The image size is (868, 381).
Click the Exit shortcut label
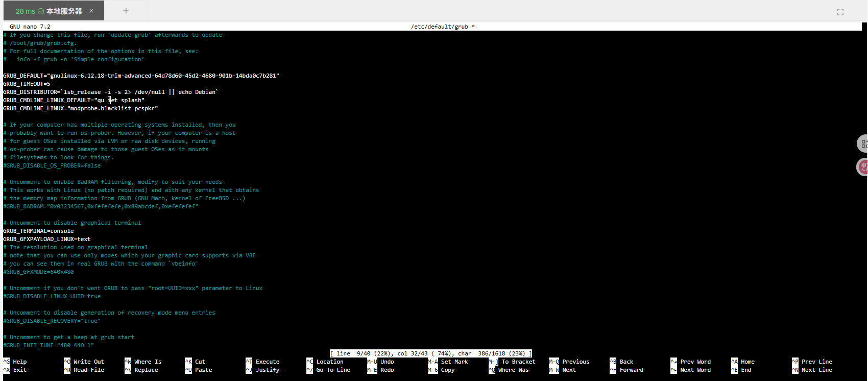pos(20,370)
